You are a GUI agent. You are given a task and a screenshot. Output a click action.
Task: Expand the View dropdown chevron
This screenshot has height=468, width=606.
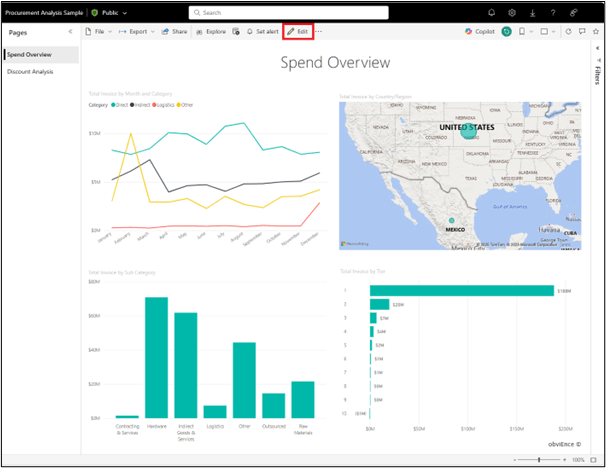click(553, 32)
